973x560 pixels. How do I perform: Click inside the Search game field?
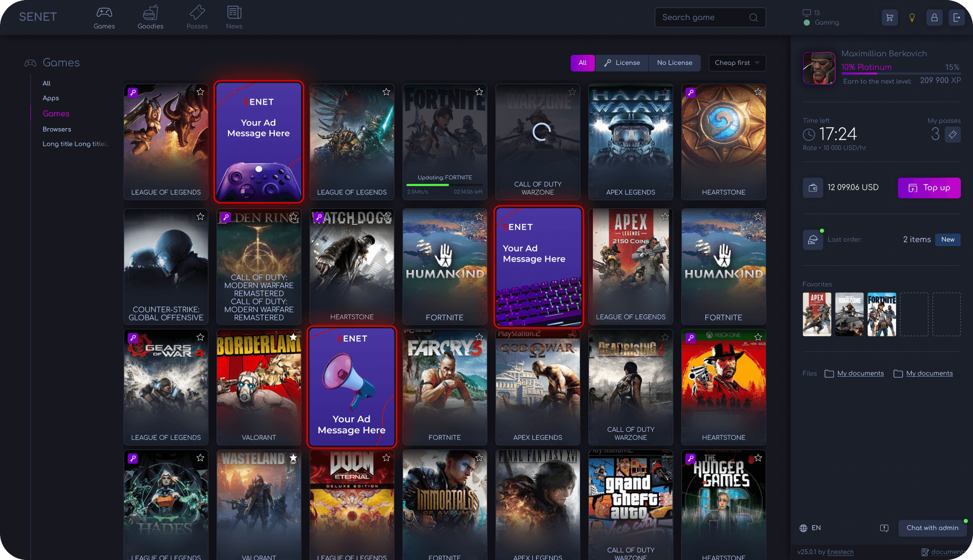pos(710,18)
